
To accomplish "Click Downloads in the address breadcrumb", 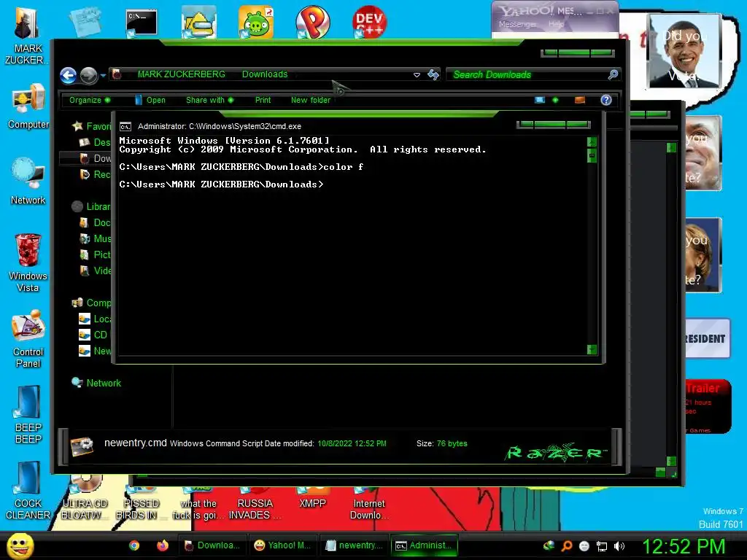I will pos(264,74).
